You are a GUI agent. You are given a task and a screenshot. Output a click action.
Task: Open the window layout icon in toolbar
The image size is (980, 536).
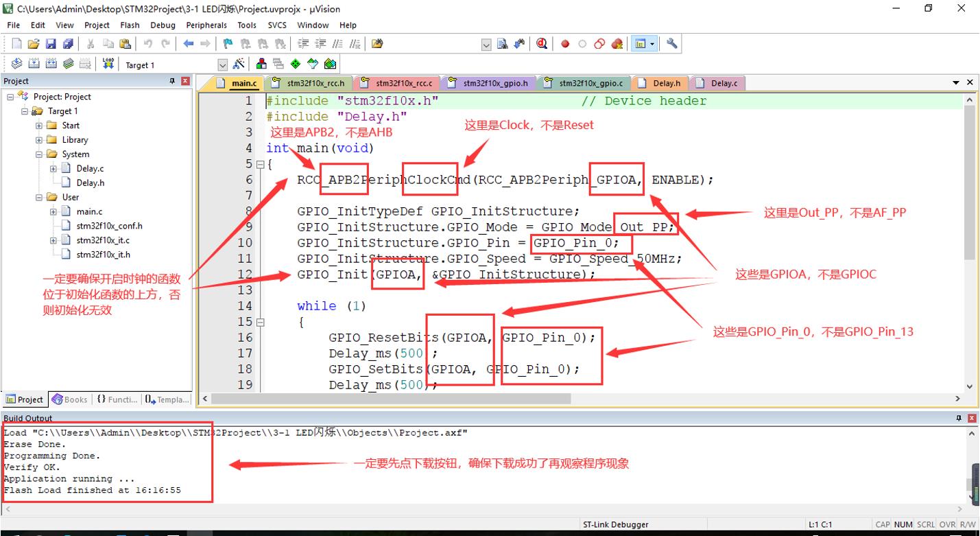point(640,44)
